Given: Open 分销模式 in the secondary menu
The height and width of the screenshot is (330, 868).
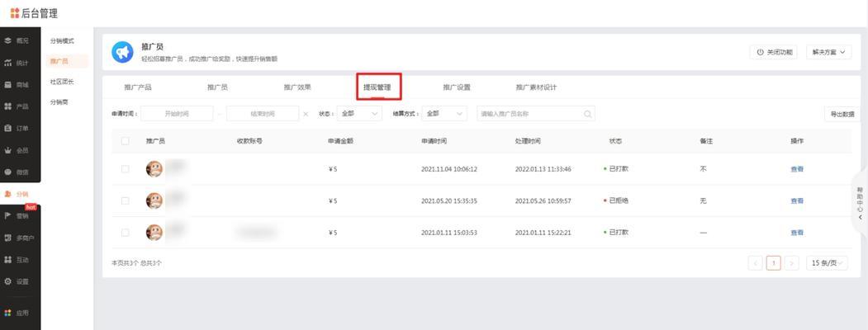Looking at the screenshot, I should 62,41.
